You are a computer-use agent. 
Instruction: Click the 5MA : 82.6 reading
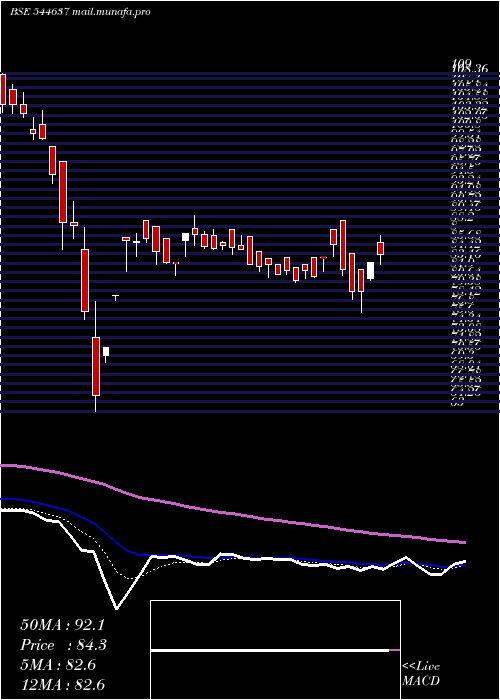tap(58, 665)
